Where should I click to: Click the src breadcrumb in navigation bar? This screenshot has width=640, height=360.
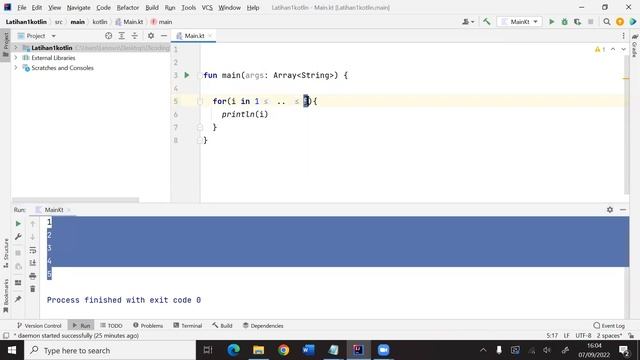59,22
